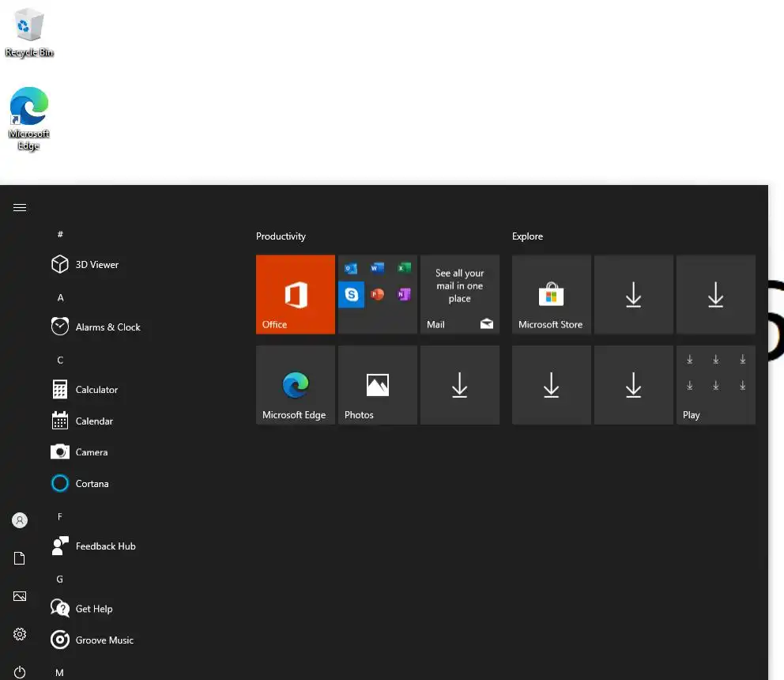Open Settings gear in Start sidebar
This screenshot has width=784, height=680.
[x=20, y=634]
